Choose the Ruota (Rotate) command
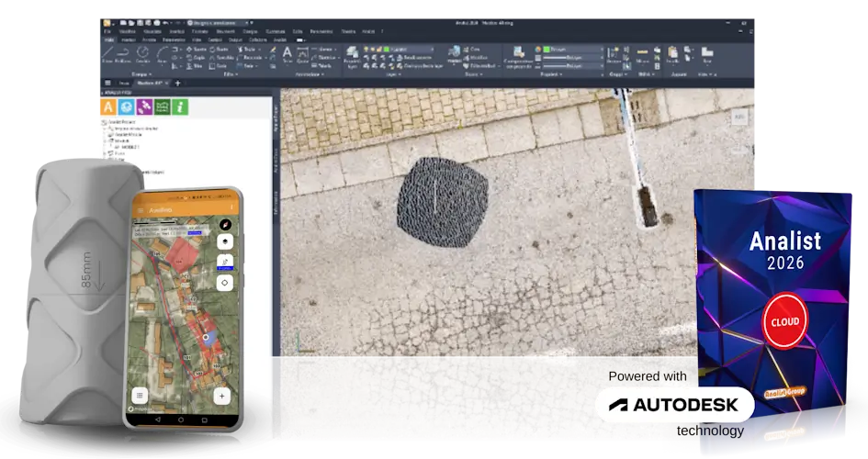 (x=220, y=50)
